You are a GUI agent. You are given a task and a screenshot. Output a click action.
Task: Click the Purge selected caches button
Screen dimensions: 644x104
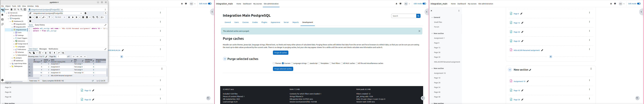tap(283, 69)
